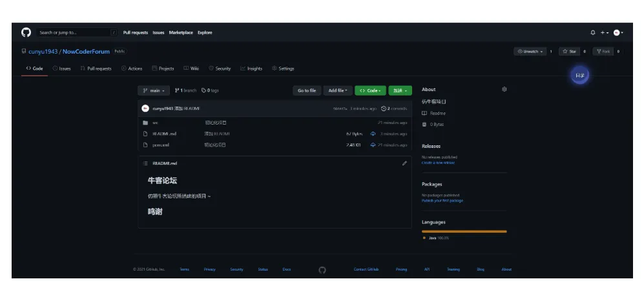644x290 pixels.
Task: Click the NowCoderForum repository name
Action: [x=87, y=51]
